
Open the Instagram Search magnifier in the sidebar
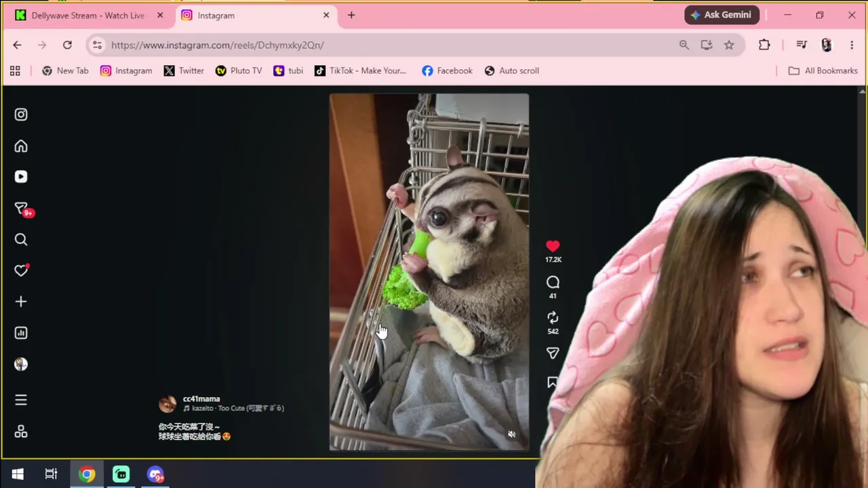[21, 239]
